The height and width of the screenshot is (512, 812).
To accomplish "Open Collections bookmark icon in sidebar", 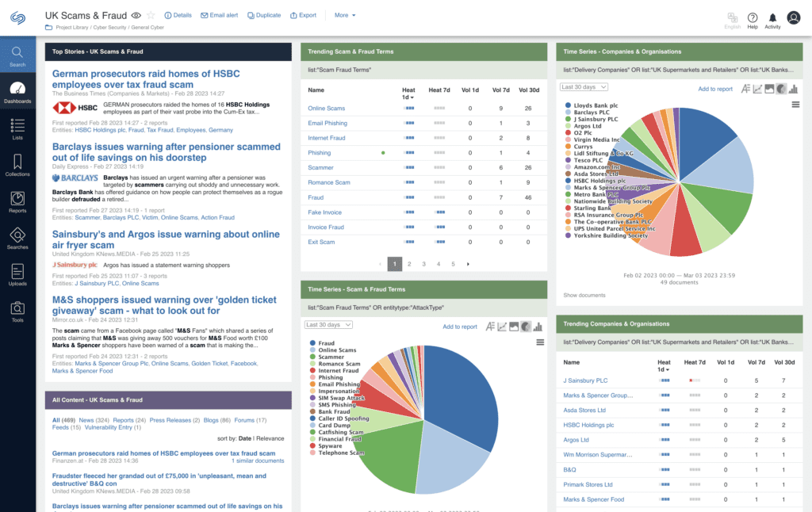I will [17, 165].
